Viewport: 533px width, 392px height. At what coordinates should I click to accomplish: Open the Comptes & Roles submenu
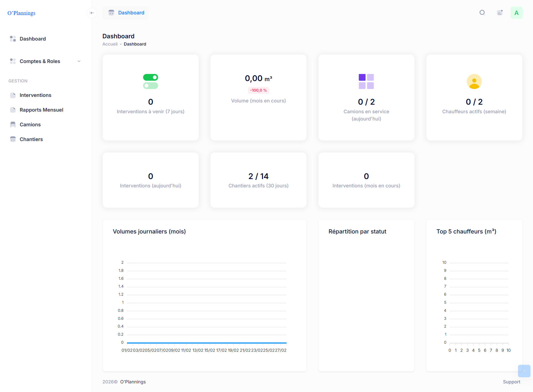[x=40, y=61]
